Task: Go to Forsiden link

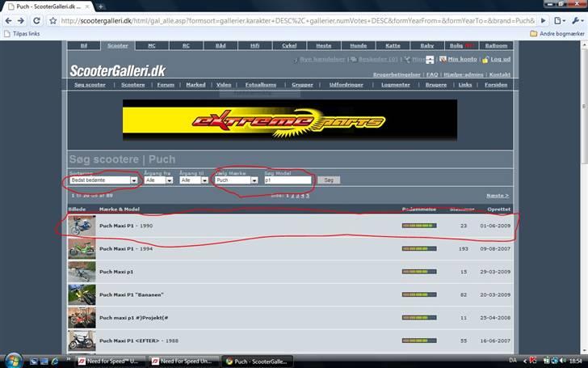Action: pos(496,85)
